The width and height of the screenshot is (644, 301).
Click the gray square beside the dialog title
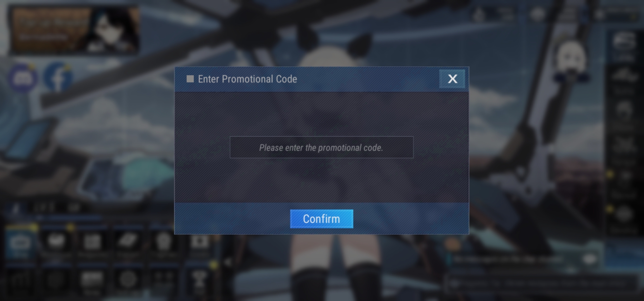[190, 79]
